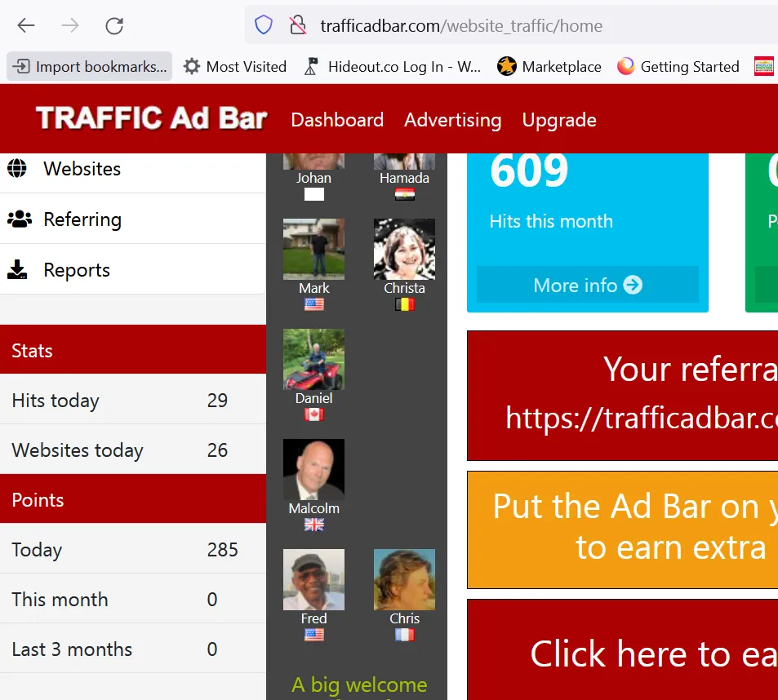Viewport: 778px width, 700px height.
Task: Click the US flag under Fred
Action: (x=314, y=634)
